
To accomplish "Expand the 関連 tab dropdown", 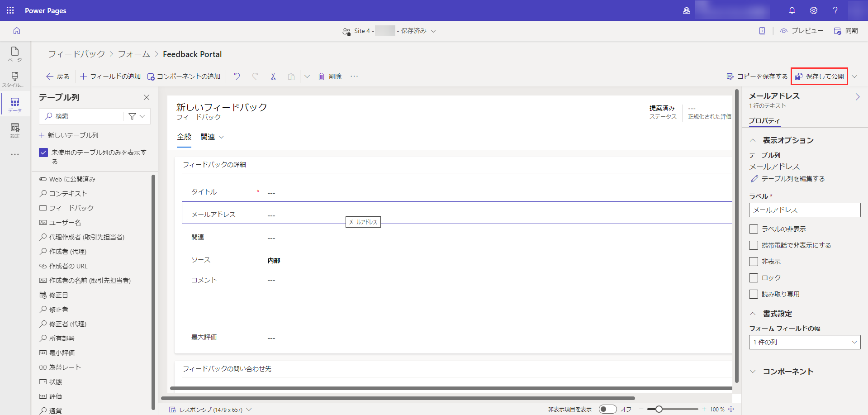I will pos(221,137).
